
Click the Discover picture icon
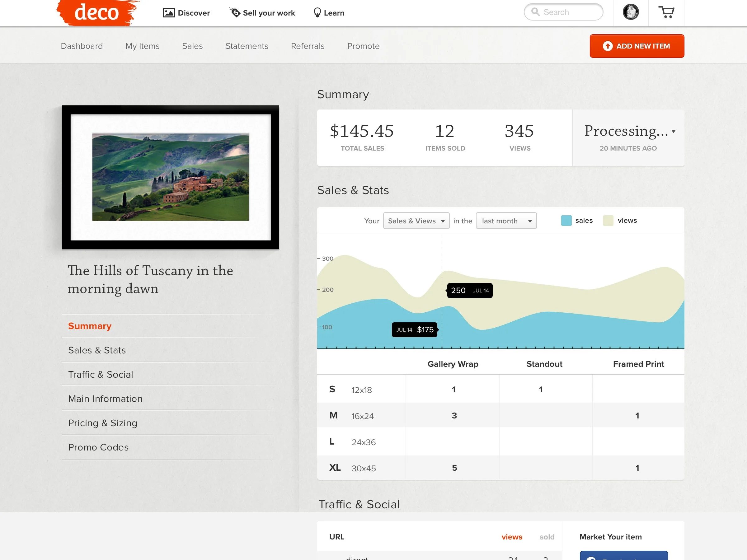coord(168,13)
